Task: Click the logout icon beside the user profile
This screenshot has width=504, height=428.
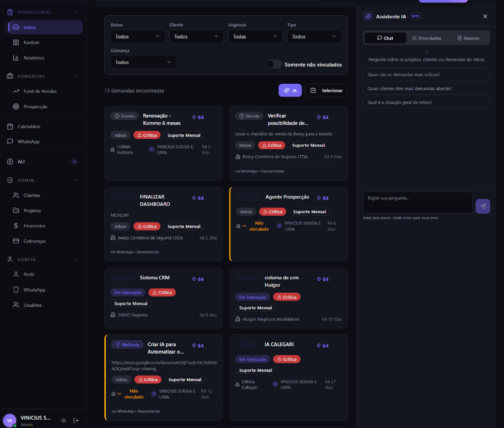Action: [x=76, y=420]
